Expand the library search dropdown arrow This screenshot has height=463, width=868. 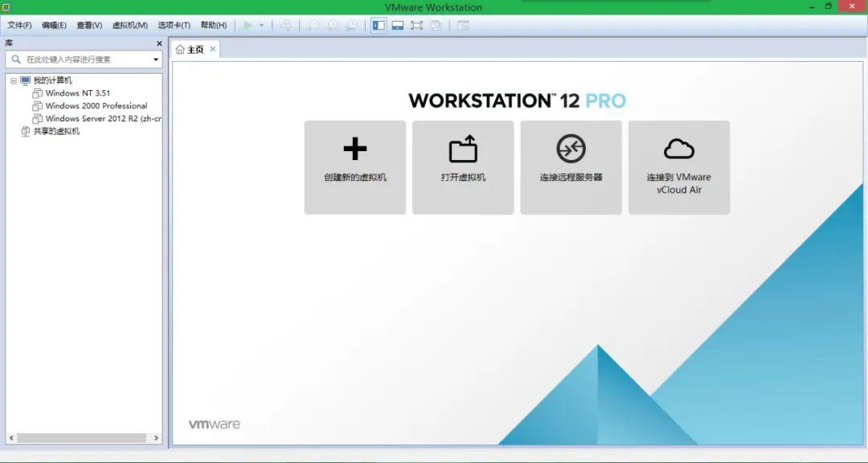click(x=155, y=58)
